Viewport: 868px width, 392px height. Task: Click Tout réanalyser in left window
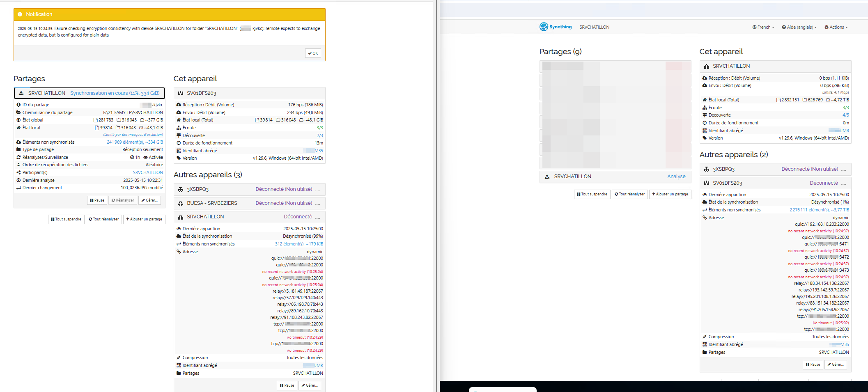104,219
